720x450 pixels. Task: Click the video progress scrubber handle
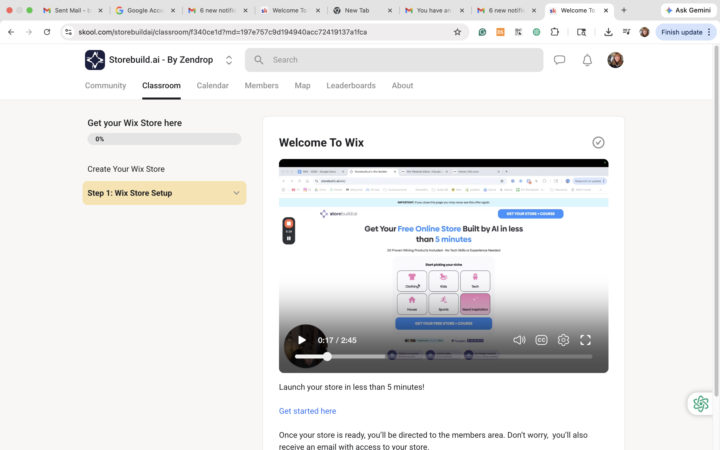pos(327,356)
